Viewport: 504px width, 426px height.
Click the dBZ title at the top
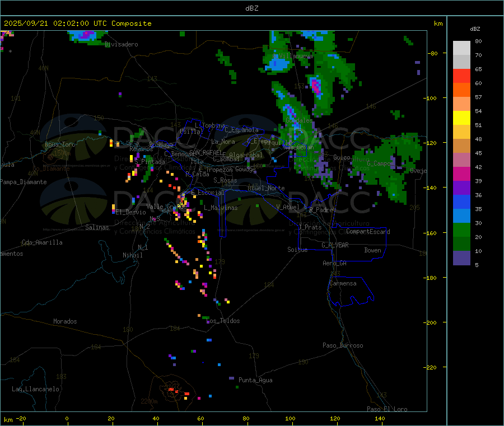(x=251, y=8)
